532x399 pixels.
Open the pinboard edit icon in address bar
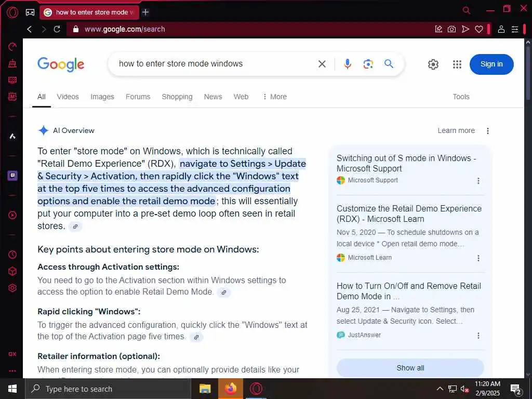438,29
